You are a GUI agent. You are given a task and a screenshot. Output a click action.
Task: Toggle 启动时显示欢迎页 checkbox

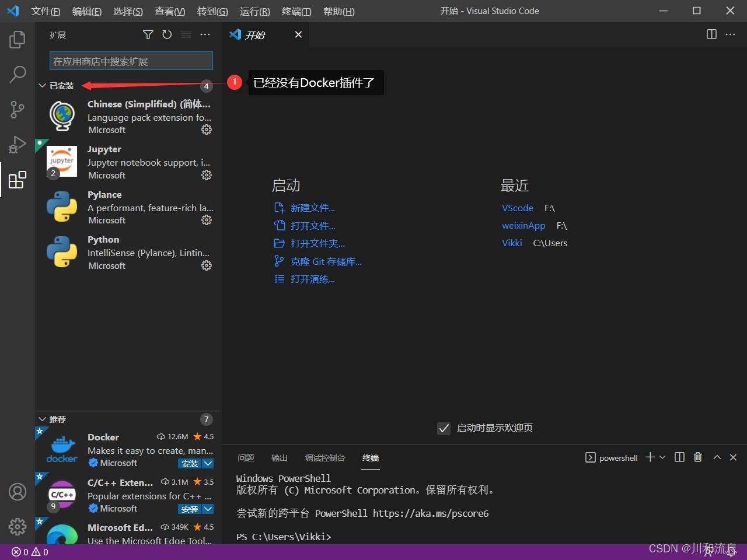click(x=444, y=428)
